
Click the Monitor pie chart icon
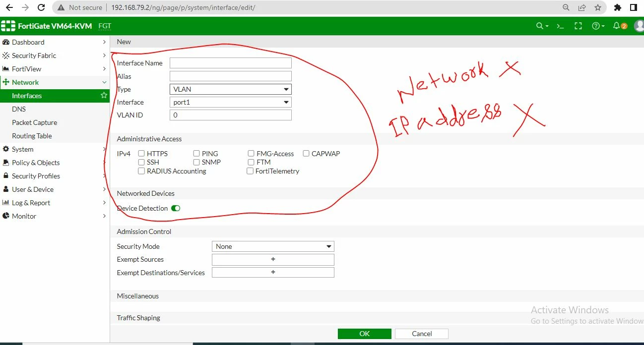pos(6,216)
